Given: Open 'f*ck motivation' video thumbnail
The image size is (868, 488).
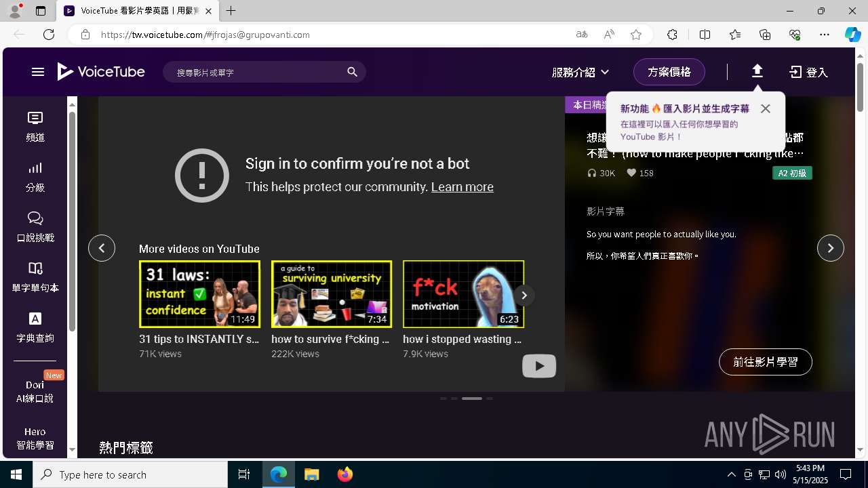Looking at the screenshot, I should pyautogui.click(x=463, y=294).
